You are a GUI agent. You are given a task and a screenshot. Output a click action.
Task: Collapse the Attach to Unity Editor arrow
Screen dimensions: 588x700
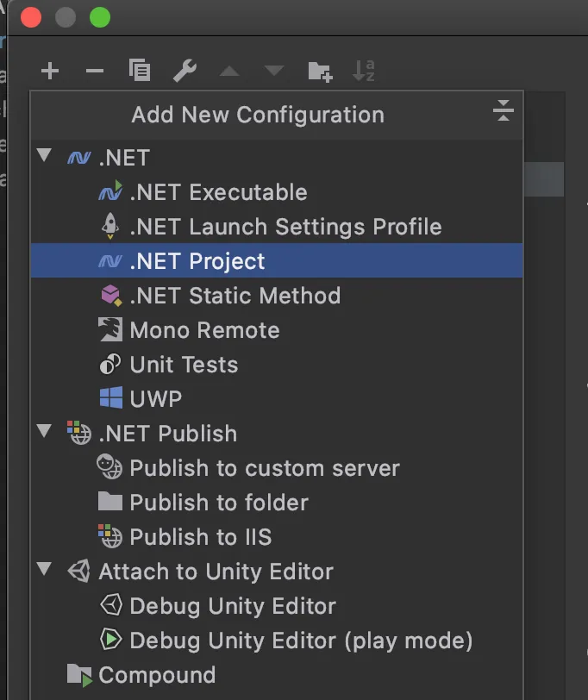44,569
